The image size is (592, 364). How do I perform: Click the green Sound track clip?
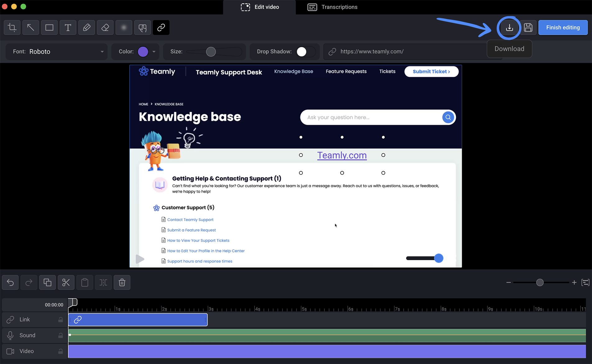tap(327, 335)
